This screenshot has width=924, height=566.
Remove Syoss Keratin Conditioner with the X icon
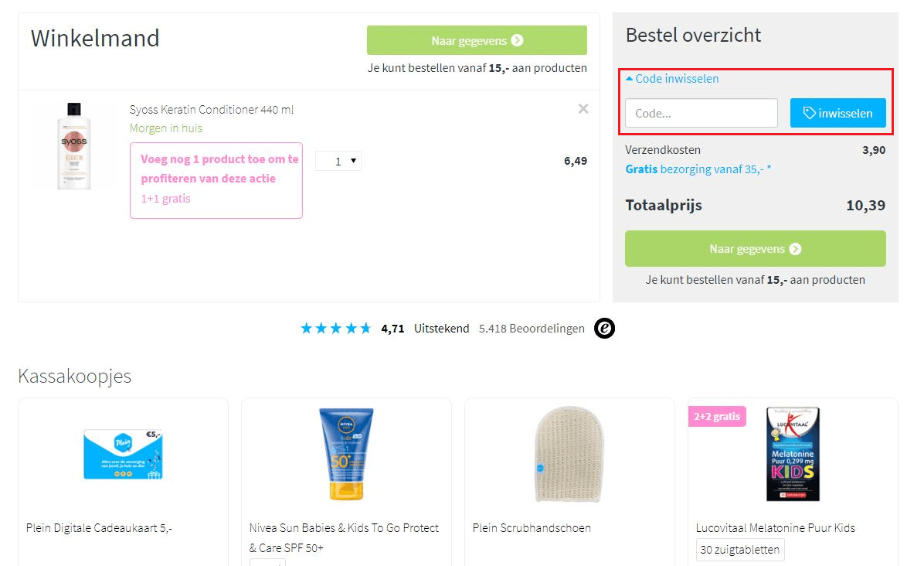point(583,108)
